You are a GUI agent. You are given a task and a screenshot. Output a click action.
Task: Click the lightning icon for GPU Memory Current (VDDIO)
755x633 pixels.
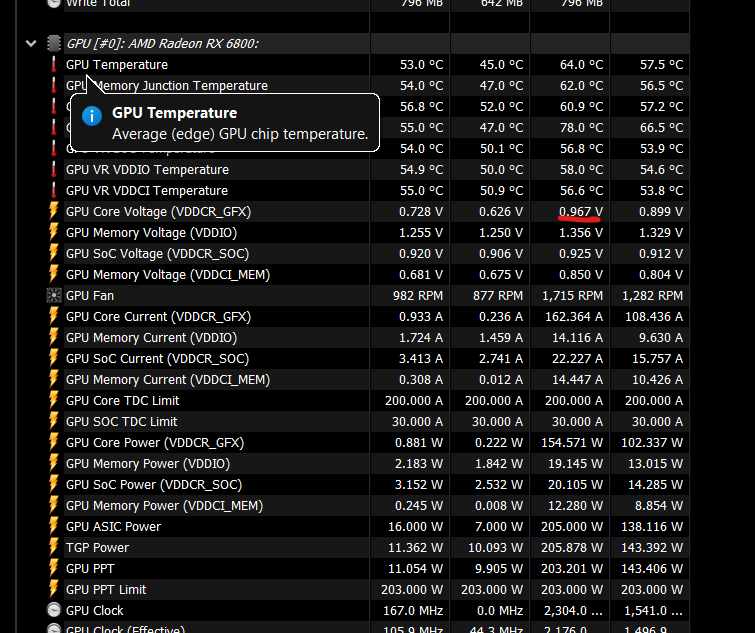pyautogui.click(x=53, y=337)
